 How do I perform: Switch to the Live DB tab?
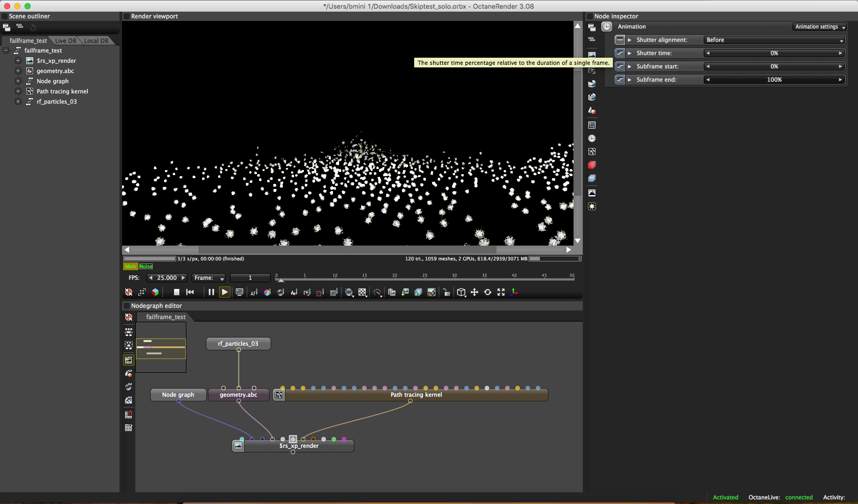coord(65,41)
